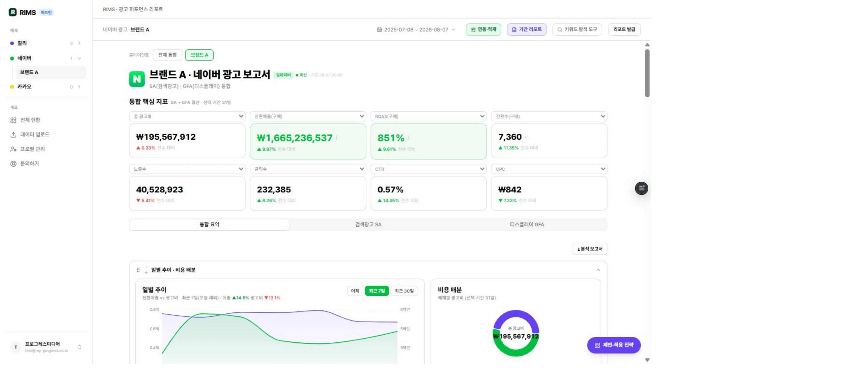This screenshot has height=368, width=868.
Task: Collapse the 일별 추이 · 비용 배분 section
Action: pyautogui.click(x=598, y=270)
